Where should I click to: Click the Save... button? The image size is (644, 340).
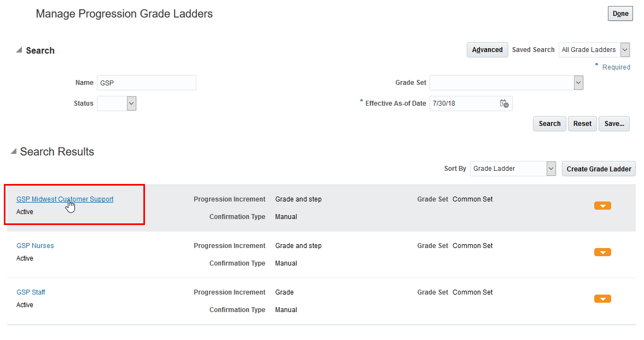click(614, 124)
